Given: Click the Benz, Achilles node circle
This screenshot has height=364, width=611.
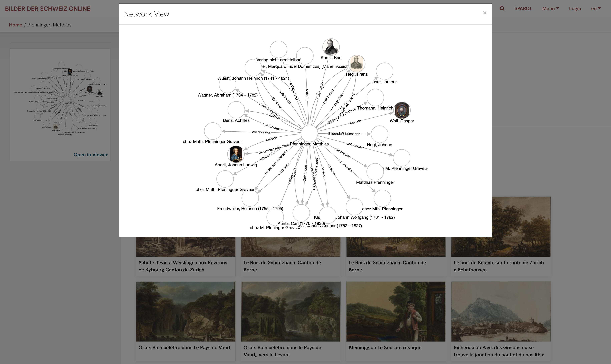Looking at the screenshot, I should point(236,110).
